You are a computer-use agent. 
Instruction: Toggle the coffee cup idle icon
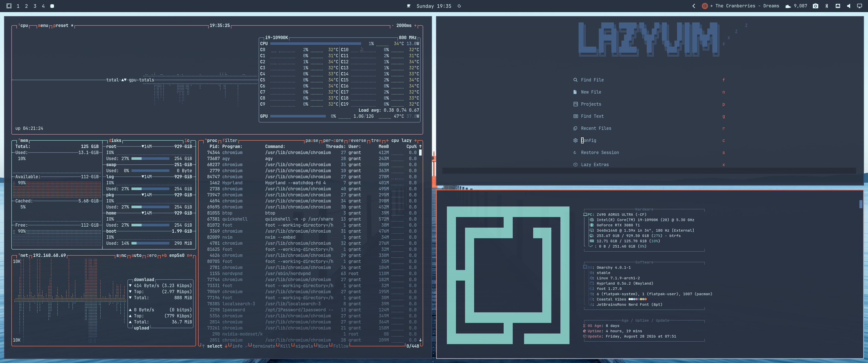click(409, 6)
